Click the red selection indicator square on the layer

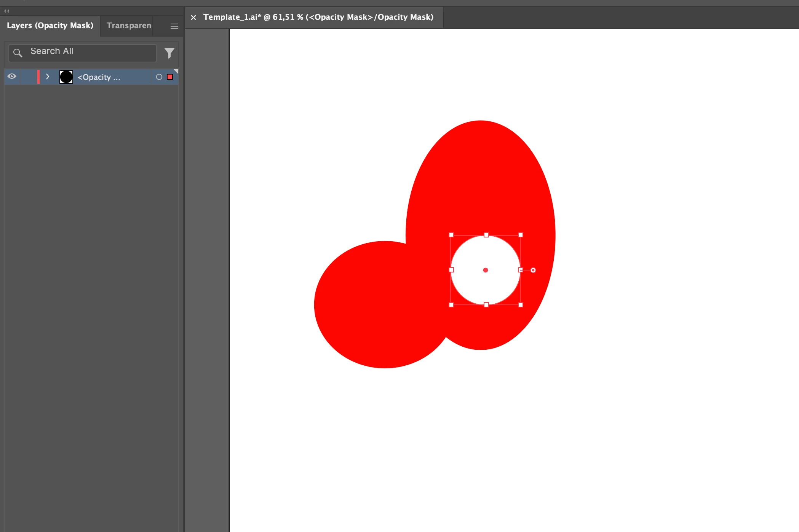tap(170, 77)
